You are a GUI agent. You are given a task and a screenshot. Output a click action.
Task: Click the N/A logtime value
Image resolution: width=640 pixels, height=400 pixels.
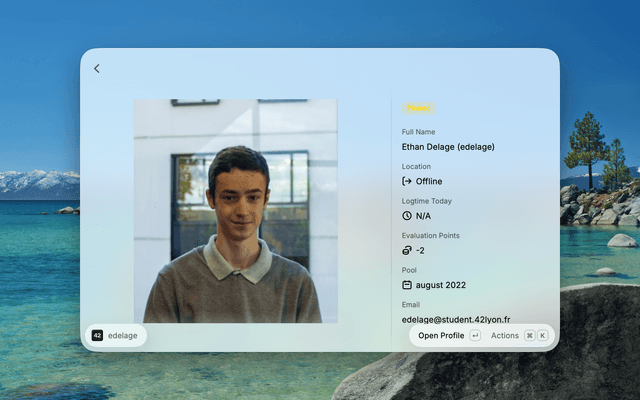tap(423, 216)
